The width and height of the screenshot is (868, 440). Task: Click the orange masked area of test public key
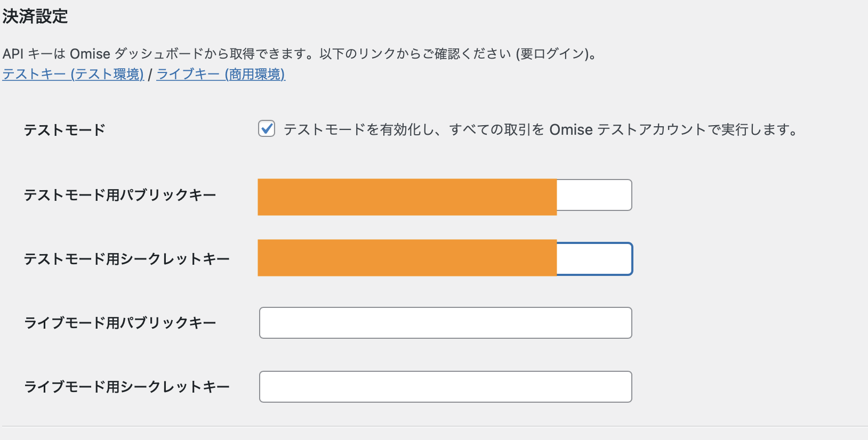[x=407, y=197]
